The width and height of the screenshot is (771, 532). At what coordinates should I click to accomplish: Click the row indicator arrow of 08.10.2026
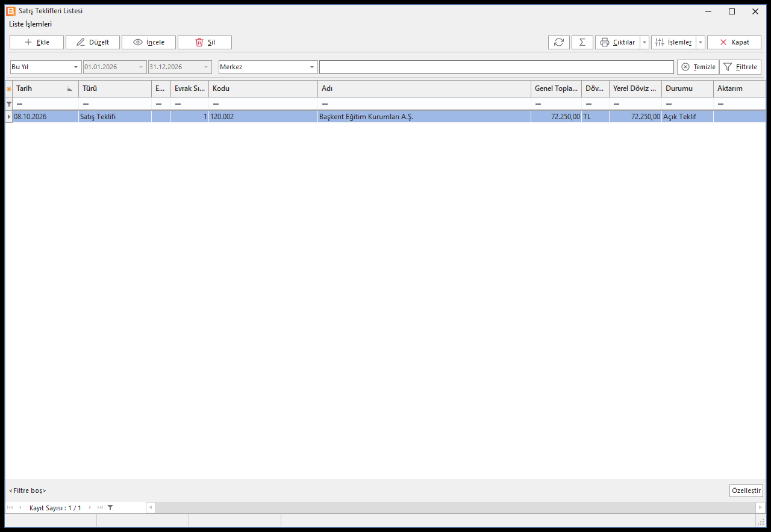(9, 116)
